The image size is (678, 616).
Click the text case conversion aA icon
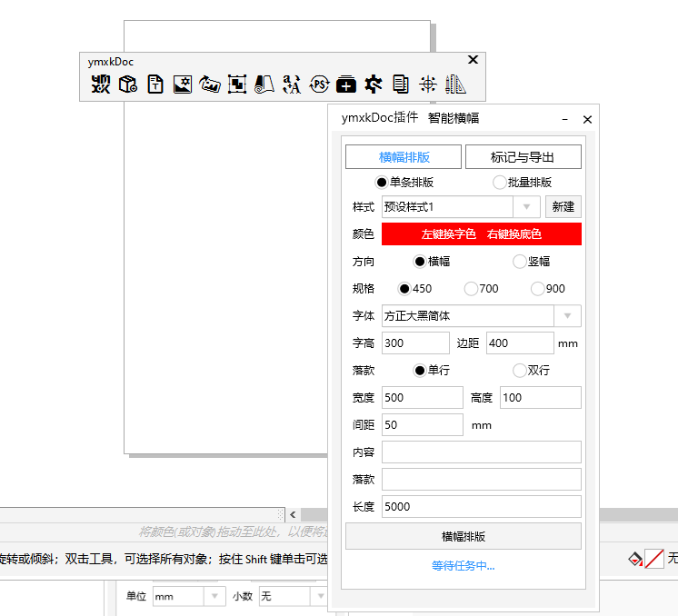coord(292,84)
